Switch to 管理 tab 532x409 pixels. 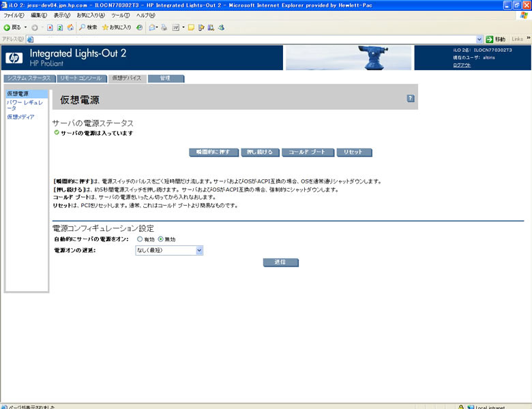click(x=166, y=78)
